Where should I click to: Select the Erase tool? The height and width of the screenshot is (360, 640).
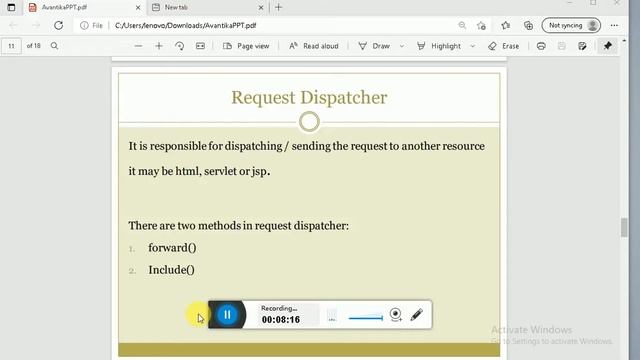click(x=504, y=46)
